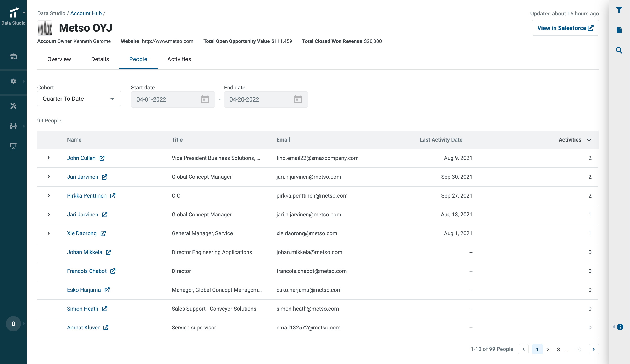
Task: Go to next page of people
Action: point(594,349)
